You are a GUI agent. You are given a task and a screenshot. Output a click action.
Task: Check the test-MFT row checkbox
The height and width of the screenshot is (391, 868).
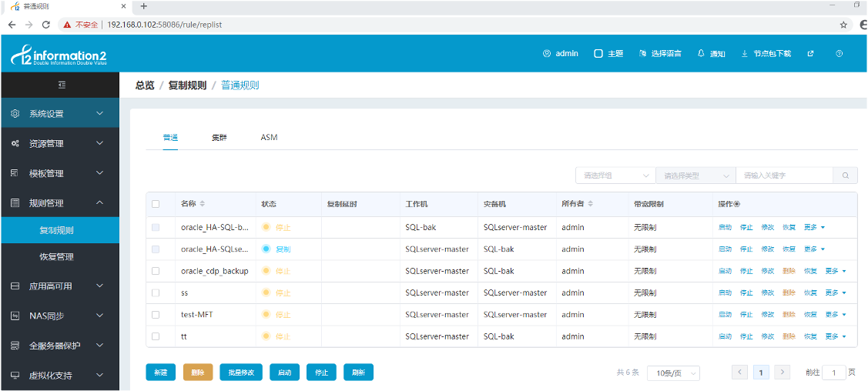pos(156,315)
